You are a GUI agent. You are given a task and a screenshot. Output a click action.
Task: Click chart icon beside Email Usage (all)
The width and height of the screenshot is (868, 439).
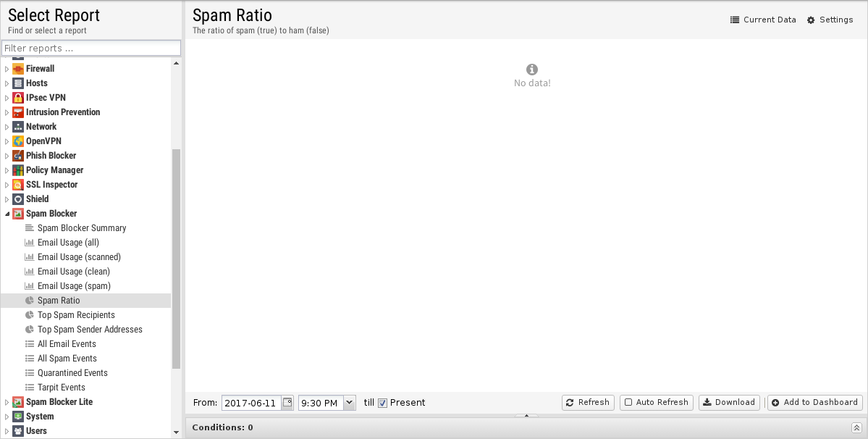click(x=30, y=242)
